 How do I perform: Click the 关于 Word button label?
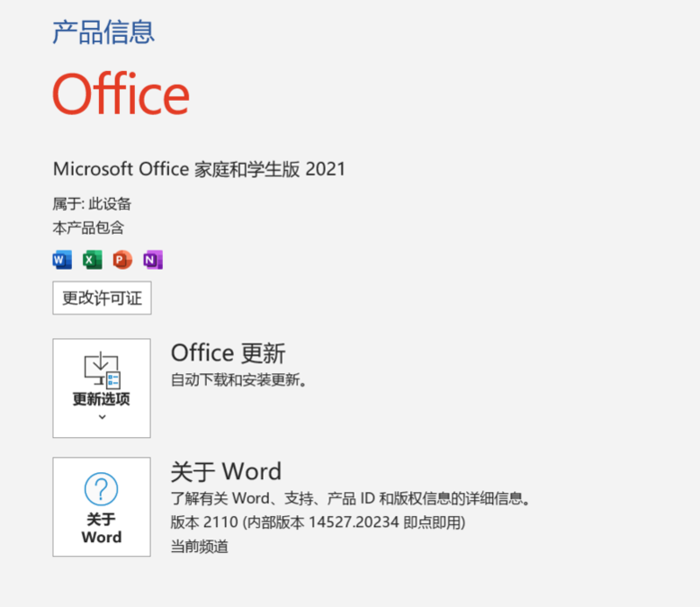click(102, 528)
